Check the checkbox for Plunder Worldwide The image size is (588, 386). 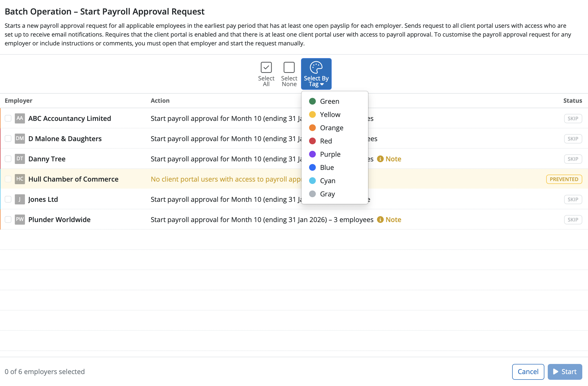8,219
